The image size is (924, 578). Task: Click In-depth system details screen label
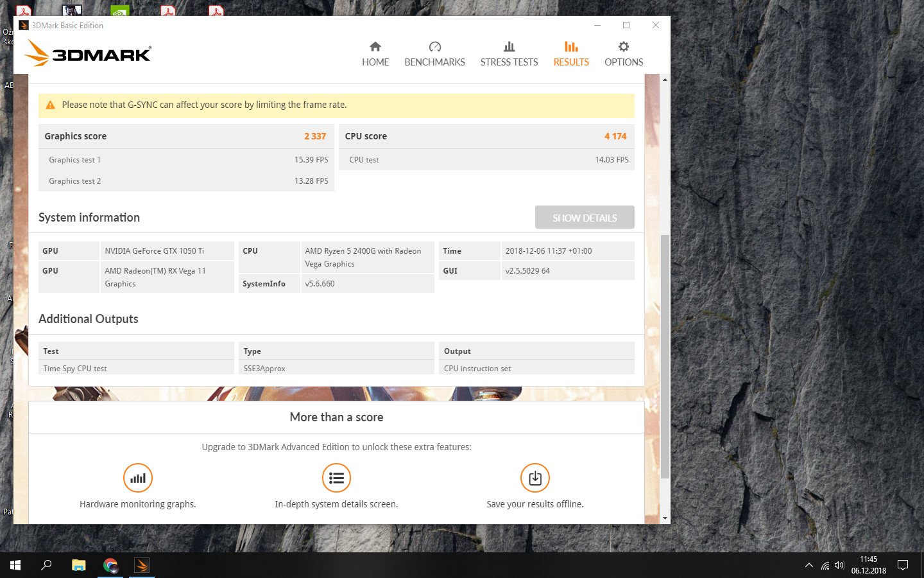336,504
